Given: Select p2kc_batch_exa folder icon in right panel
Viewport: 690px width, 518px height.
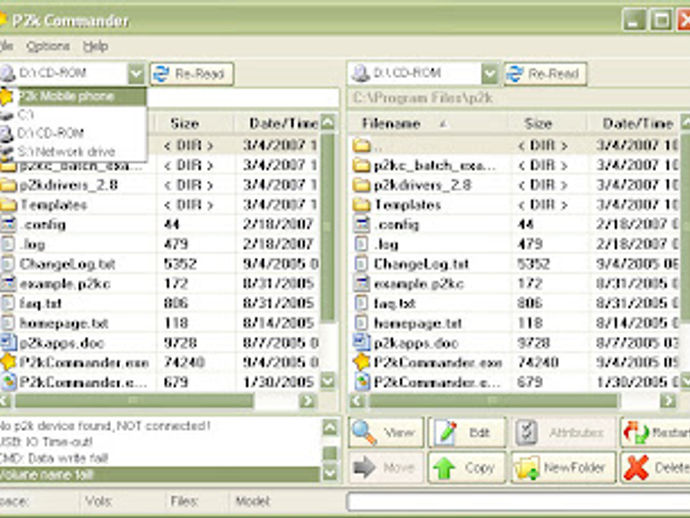Looking at the screenshot, I should (x=362, y=165).
